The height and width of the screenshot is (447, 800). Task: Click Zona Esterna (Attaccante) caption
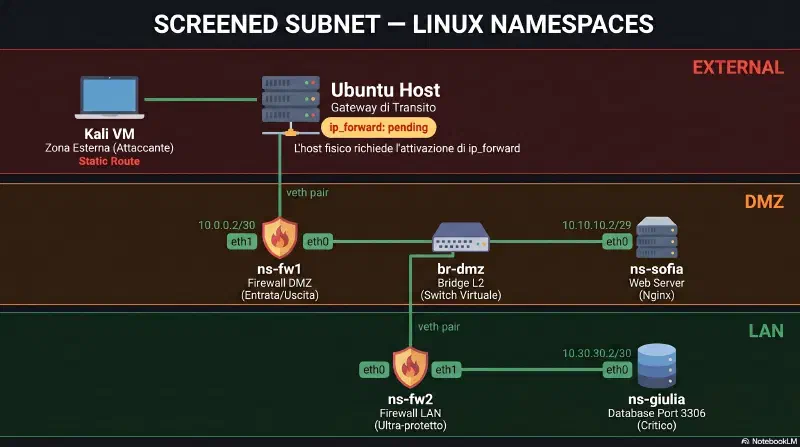click(109, 148)
